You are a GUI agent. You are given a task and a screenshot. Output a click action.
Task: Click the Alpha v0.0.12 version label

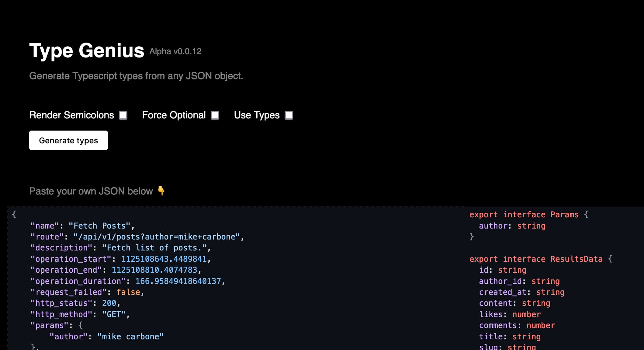pos(175,51)
